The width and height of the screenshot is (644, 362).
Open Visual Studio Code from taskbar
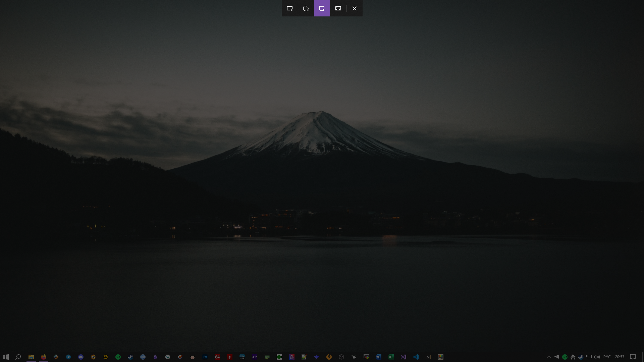[416, 357]
